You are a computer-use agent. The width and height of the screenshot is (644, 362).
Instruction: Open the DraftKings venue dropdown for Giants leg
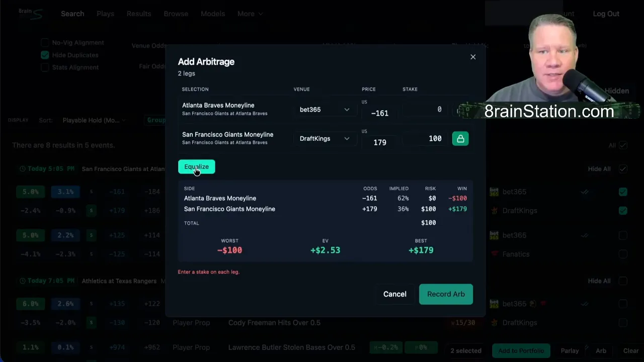325,139
